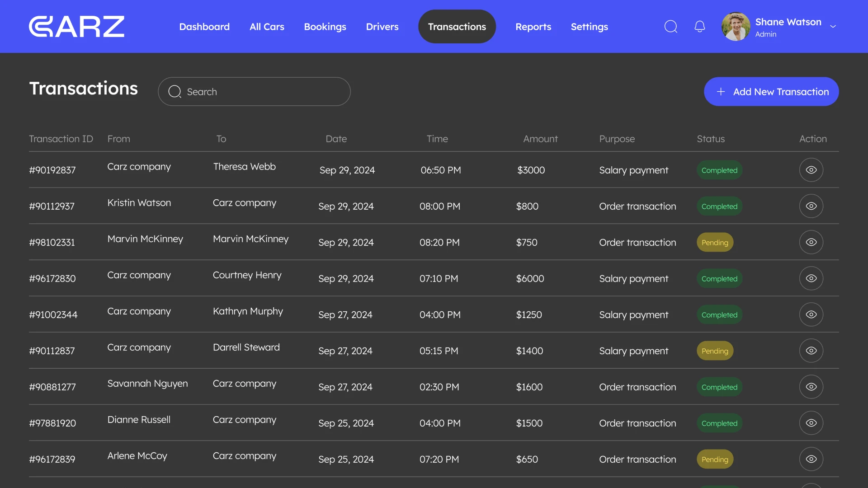This screenshot has width=868, height=488.
Task: Open the search icon in the navbar
Action: [x=671, y=26]
